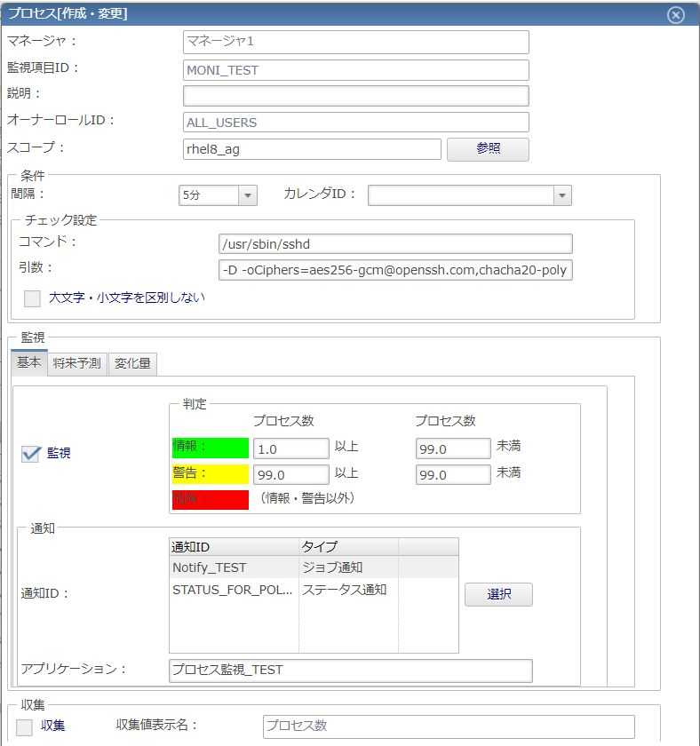Click the 引数 field with -oCiphers text
700x746 pixels.
pos(395,270)
